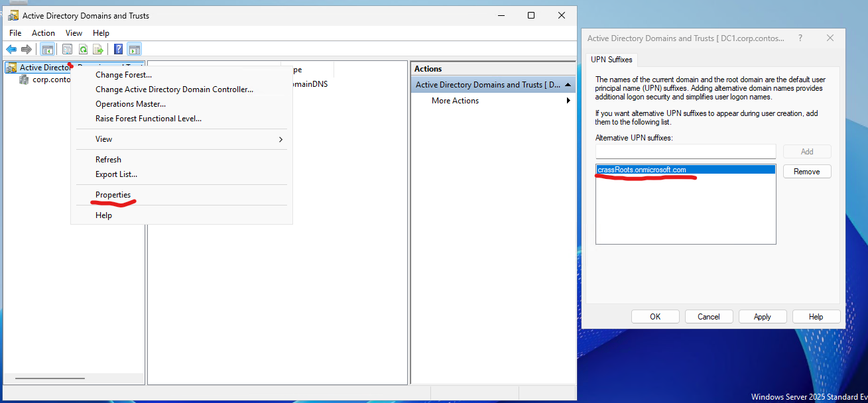868x403 pixels.
Task: Open the File menu
Action: 15,33
